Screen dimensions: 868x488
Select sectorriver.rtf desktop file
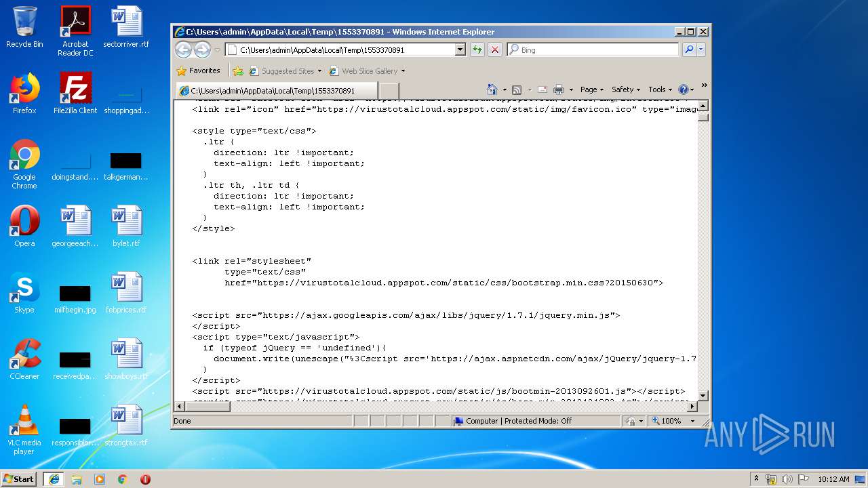[126, 27]
